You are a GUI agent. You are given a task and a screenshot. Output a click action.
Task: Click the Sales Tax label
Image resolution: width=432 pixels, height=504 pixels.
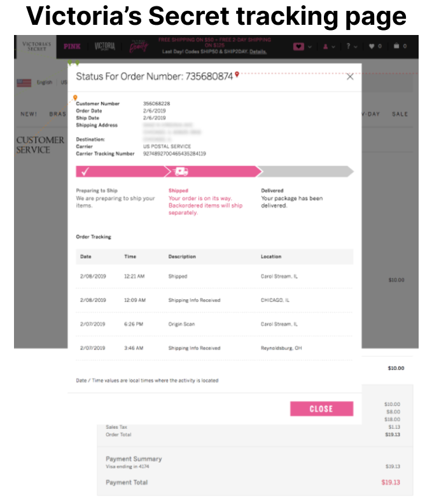[x=116, y=427]
